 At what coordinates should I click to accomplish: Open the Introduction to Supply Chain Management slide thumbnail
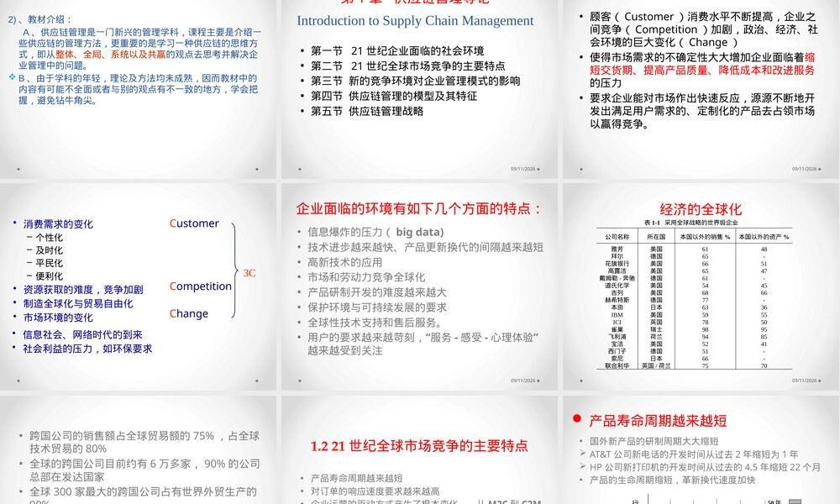(419, 89)
